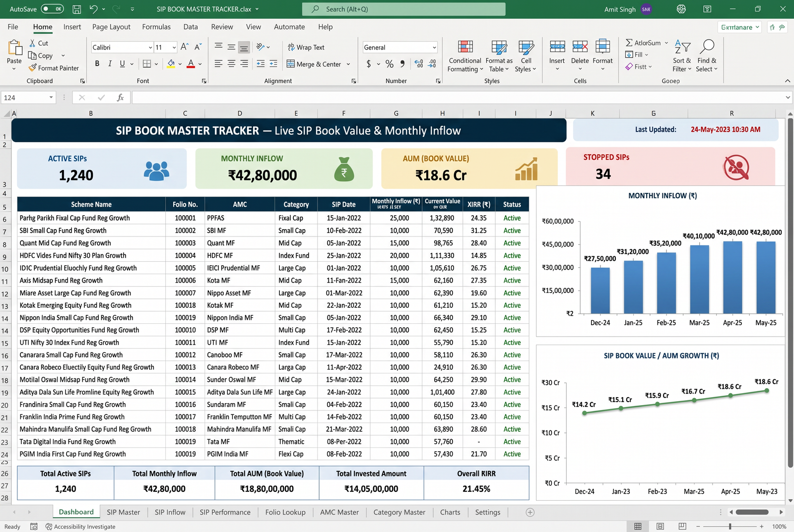Expand the formula bar chevron
794x532 pixels.
788,98
